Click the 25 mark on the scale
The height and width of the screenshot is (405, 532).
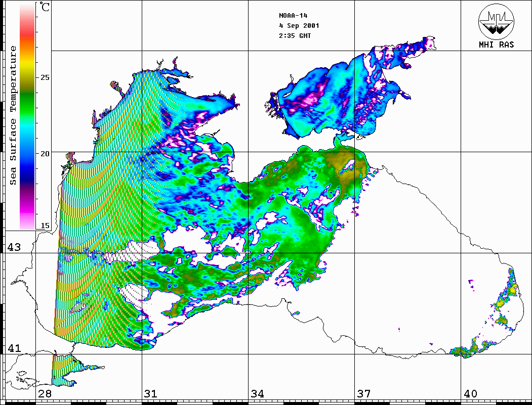click(45, 77)
